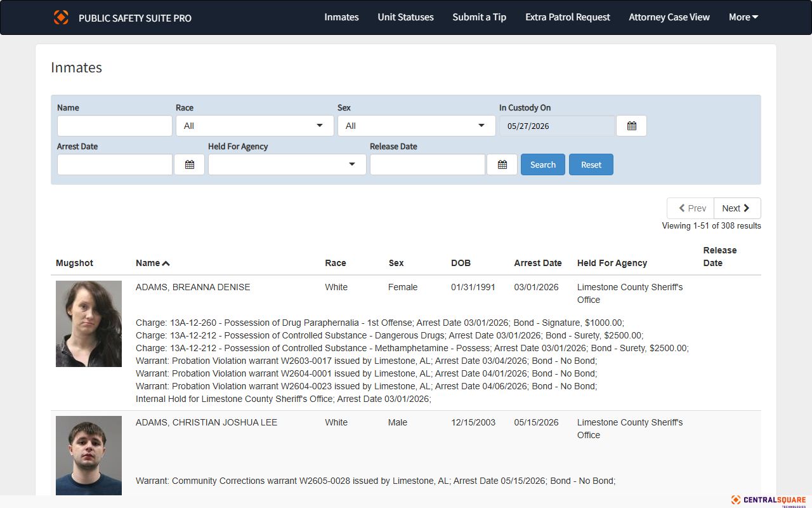Click into the Name search field

pos(115,126)
